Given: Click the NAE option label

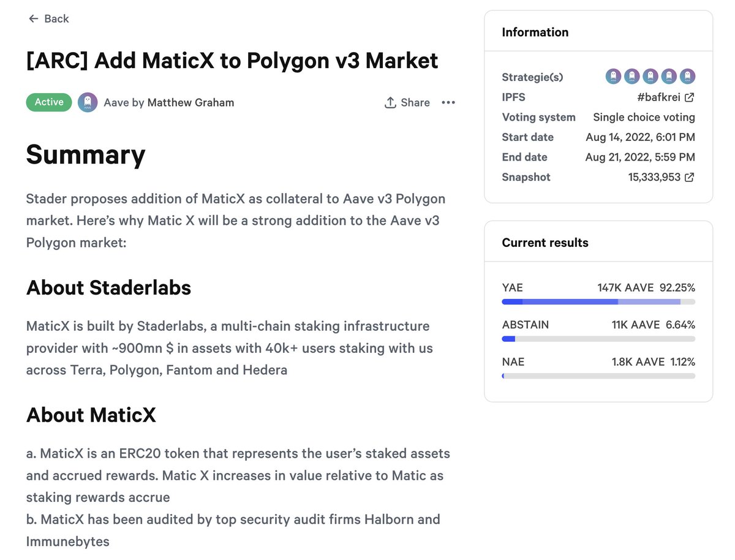Looking at the screenshot, I should [513, 361].
